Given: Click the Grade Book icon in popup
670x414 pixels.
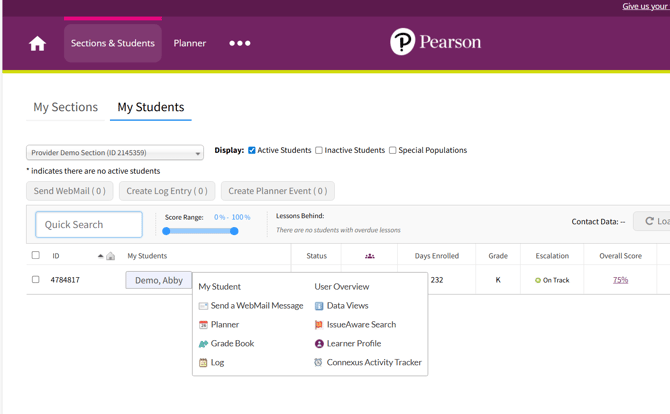Looking at the screenshot, I should pos(203,344).
